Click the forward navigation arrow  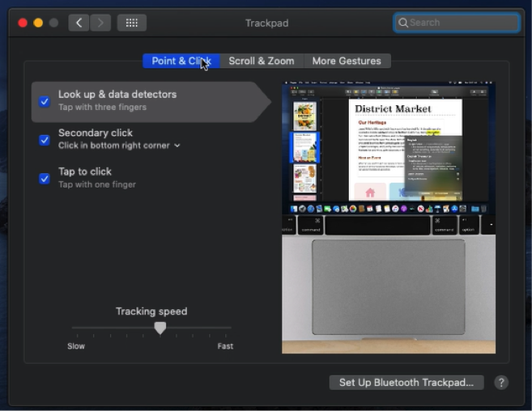click(x=100, y=23)
